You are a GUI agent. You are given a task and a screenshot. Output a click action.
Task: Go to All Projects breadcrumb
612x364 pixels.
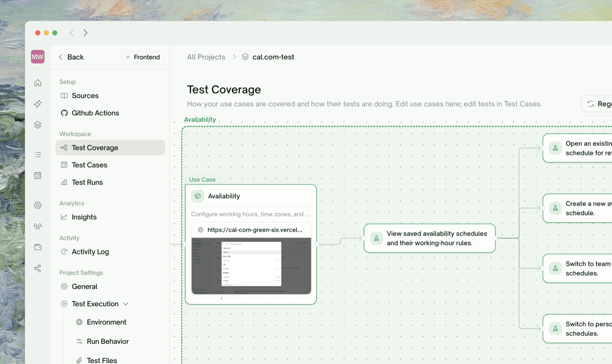pos(206,57)
